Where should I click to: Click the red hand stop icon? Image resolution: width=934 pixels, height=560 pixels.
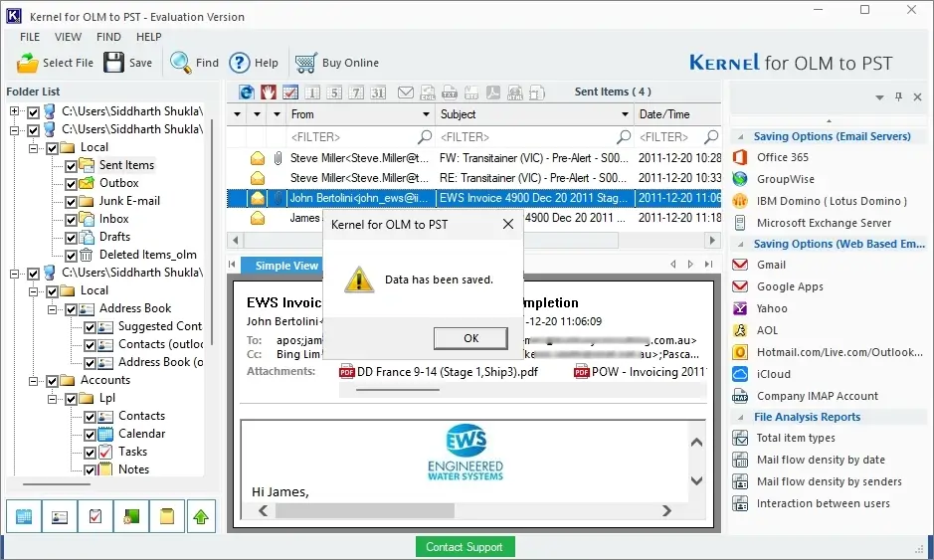coord(269,93)
